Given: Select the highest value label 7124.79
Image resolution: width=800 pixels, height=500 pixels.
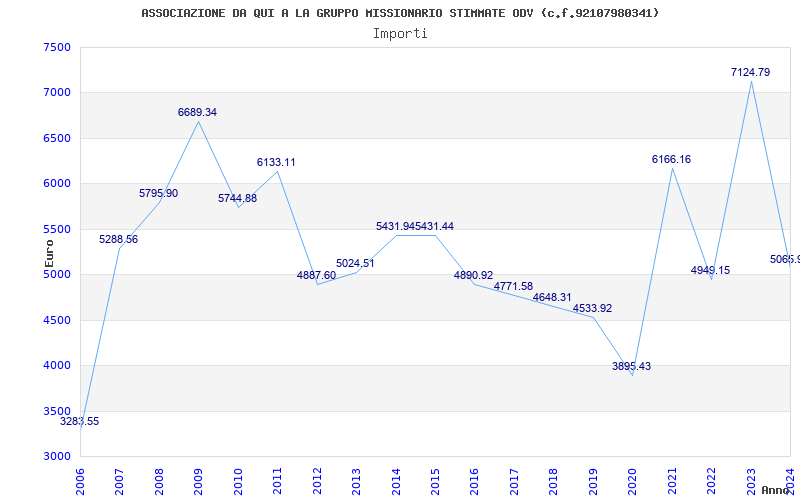Looking at the screenshot, I should pos(751,72).
